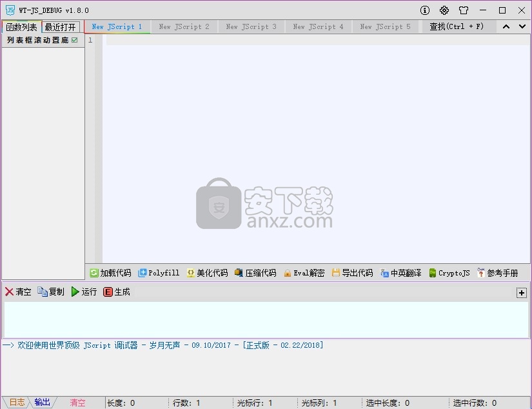Screen dimensions: 532x409
Task: Minimize the WT-JS_DEBUG window
Action: tap(483, 10)
